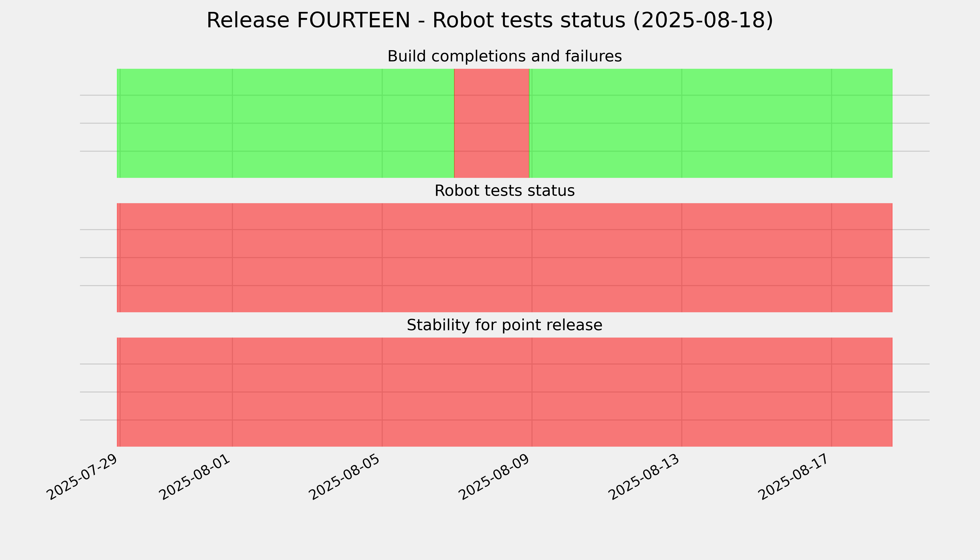Viewport: 980px width, 560px height.
Task: Click the red Robot tests status bar
Action: pos(504,257)
